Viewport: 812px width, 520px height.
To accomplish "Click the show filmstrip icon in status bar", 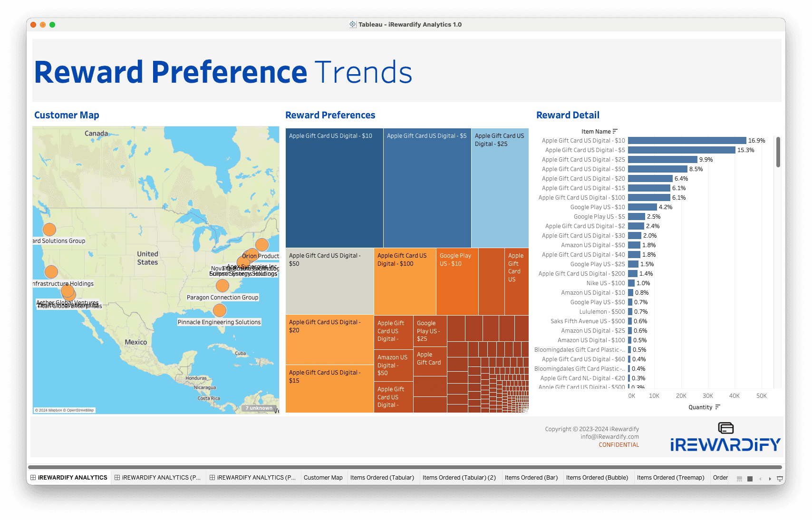I will 739,479.
